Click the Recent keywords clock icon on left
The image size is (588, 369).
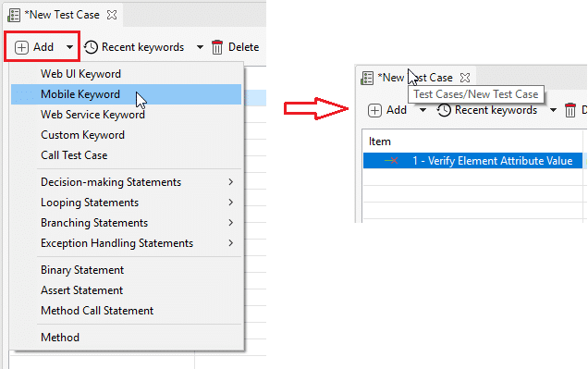coord(91,47)
